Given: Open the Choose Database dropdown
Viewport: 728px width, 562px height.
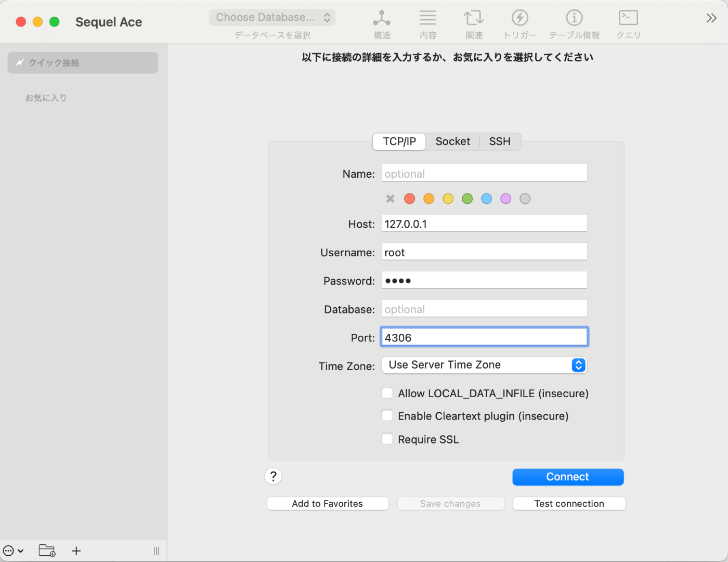Looking at the screenshot, I should click(x=272, y=18).
